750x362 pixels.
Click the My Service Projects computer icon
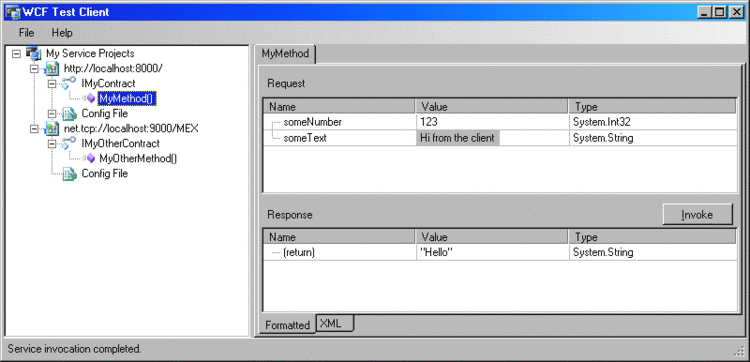33,54
